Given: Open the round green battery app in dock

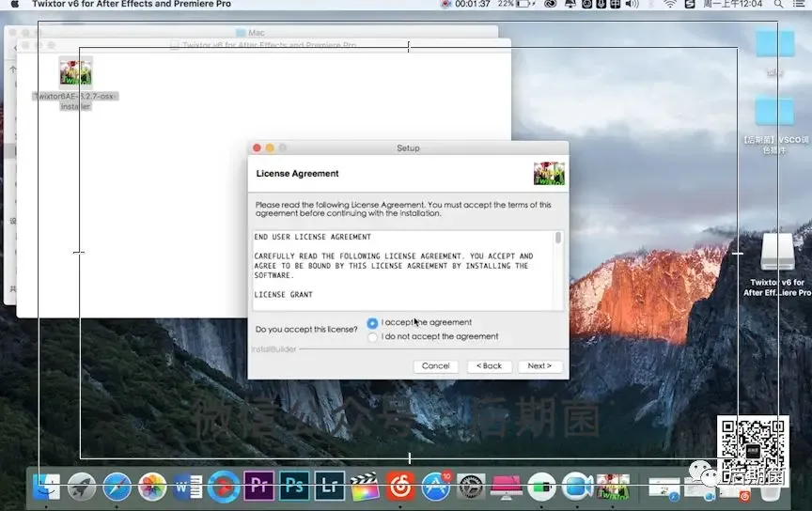Looking at the screenshot, I should (541, 487).
